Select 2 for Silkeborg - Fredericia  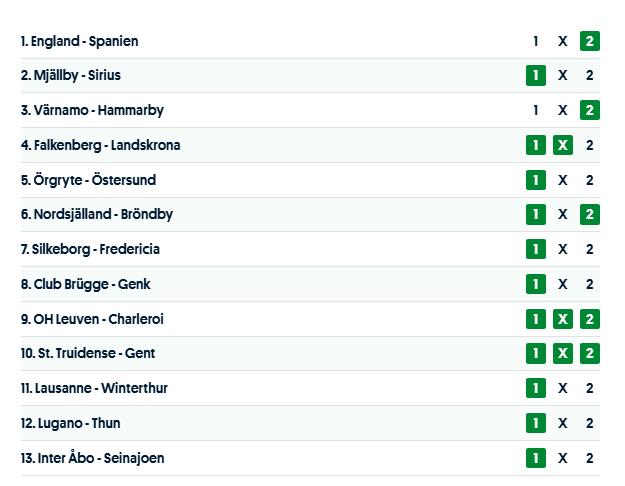[590, 249]
